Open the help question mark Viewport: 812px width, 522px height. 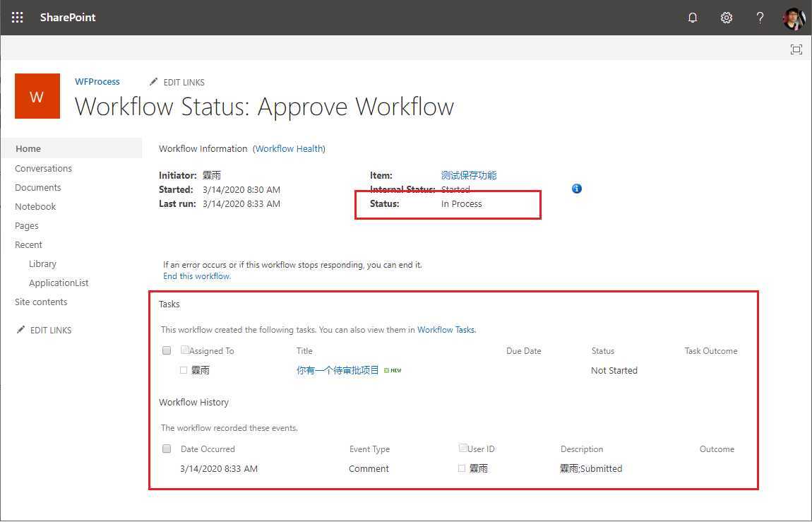[x=760, y=18]
